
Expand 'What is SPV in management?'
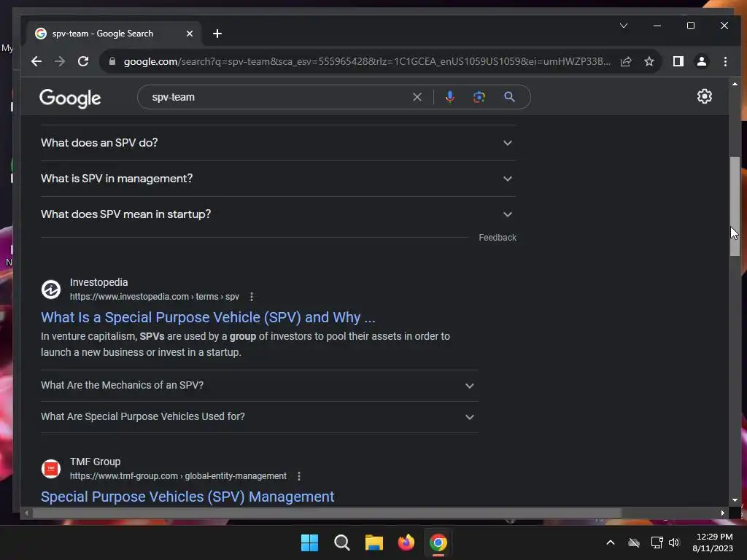coord(278,179)
